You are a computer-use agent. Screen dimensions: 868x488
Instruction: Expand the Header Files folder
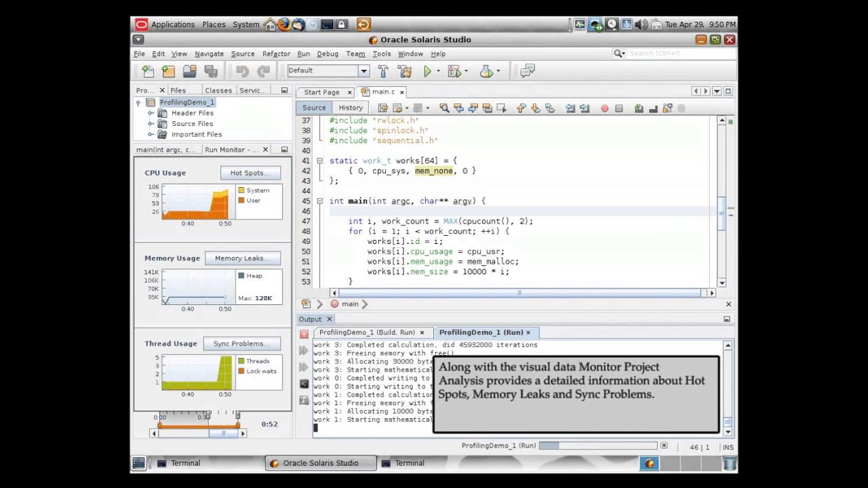point(151,113)
